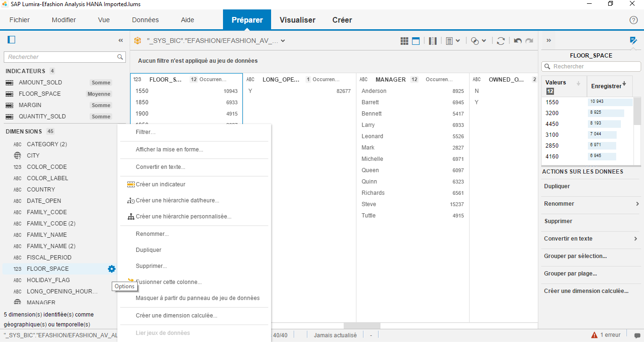Image resolution: width=644 pixels, height=342 pixels.
Task: Click Grouper par plage
Action: pyautogui.click(x=570, y=274)
